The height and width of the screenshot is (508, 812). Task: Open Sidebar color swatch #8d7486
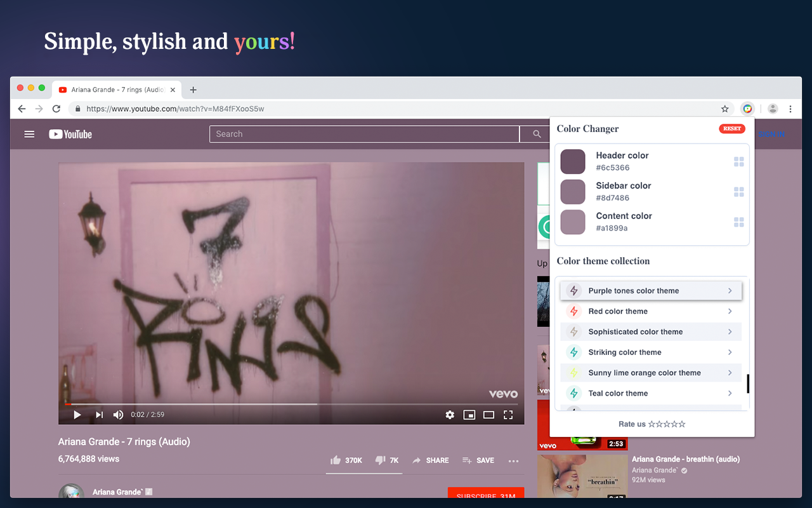(573, 192)
